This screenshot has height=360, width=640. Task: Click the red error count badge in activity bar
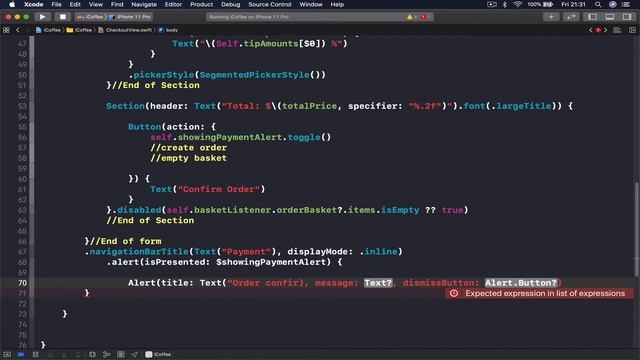point(424,17)
